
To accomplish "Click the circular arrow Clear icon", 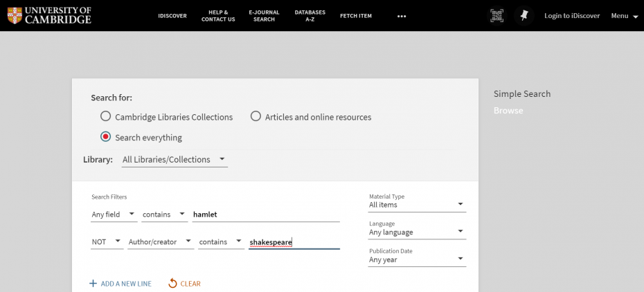I will pyautogui.click(x=173, y=284).
